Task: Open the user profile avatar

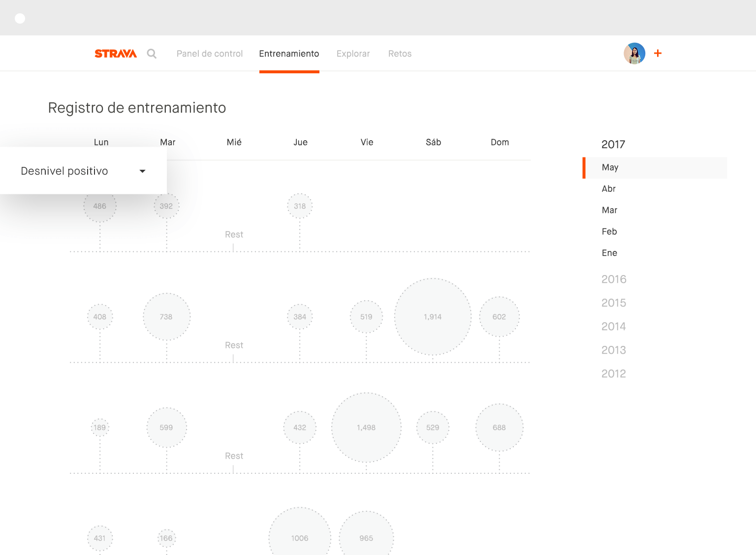Action: point(634,53)
